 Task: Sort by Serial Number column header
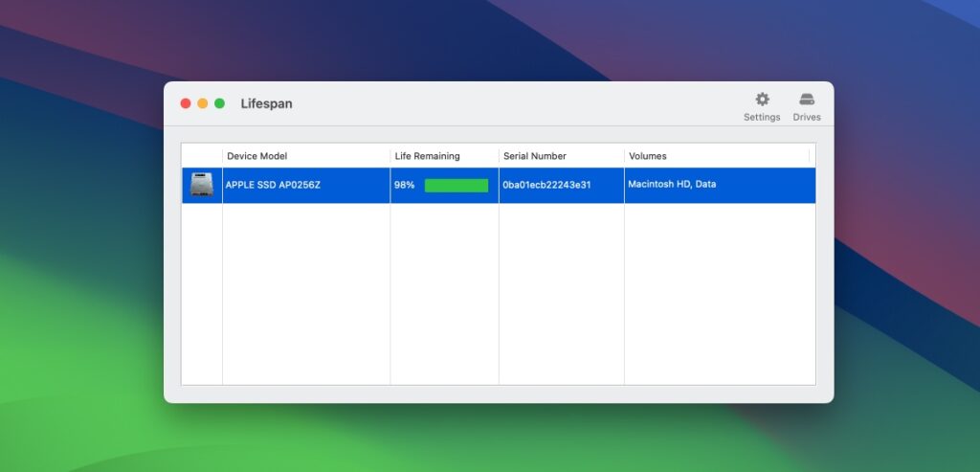pos(561,156)
